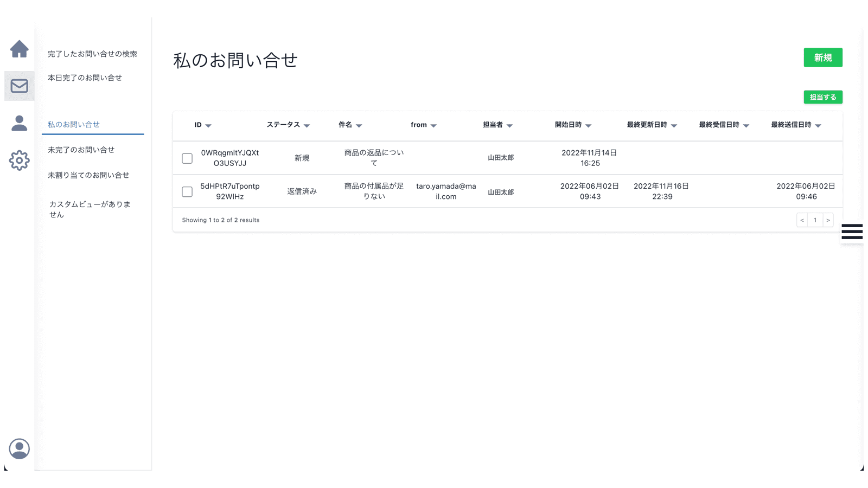The image size is (868, 488).
Task: Open the home icon in the sidebar
Action: (20, 49)
